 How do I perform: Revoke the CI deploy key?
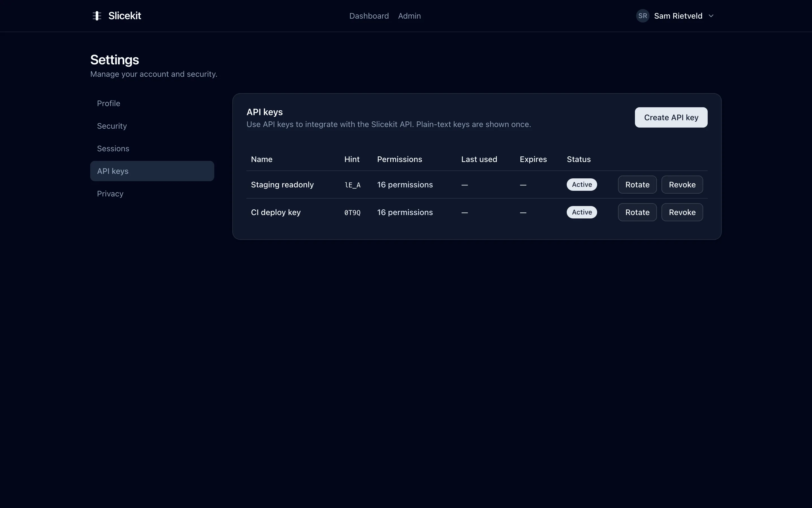click(x=682, y=212)
